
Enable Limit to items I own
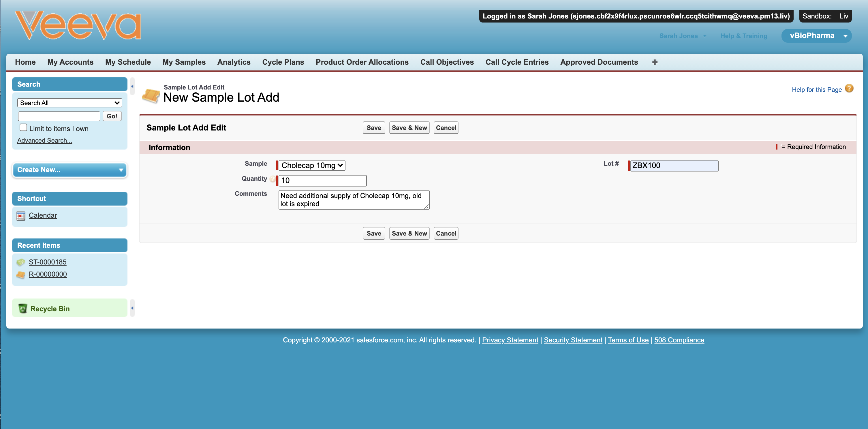click(x=23, y=128)
